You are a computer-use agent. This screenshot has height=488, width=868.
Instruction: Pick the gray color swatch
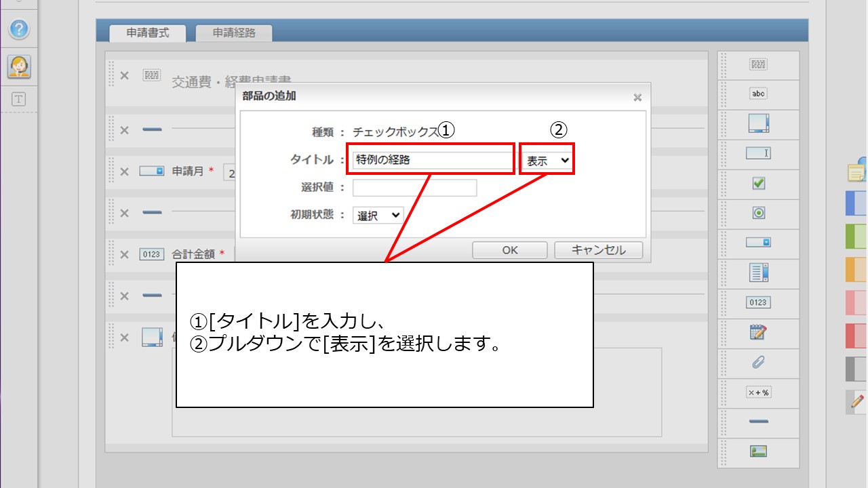pyautogui.click(x=857, y=369)
